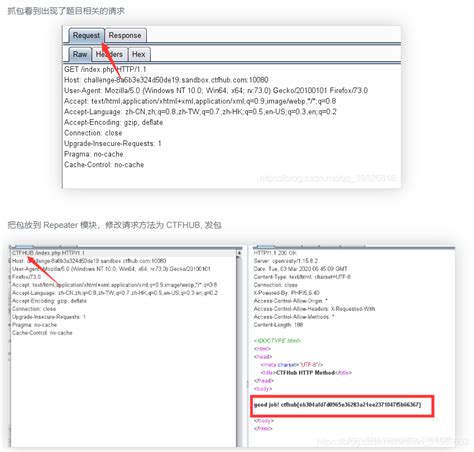This screenshot has height=452, width=474.
Task: Click the X-Powered-By PHP response header
Action: pyautogui.click(x=287, y=293)
